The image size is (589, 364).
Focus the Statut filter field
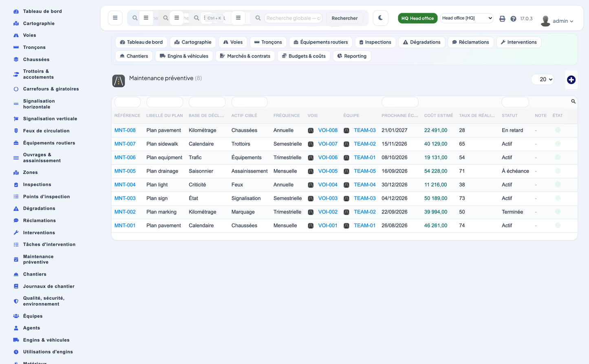pos(515,102)
